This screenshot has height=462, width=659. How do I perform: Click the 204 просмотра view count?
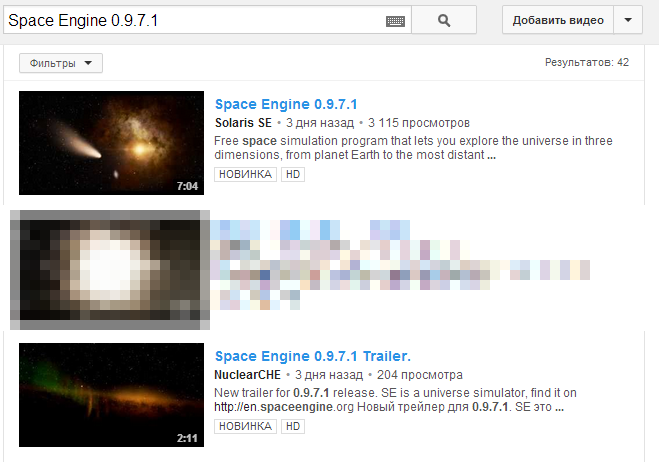pos(420,375)
